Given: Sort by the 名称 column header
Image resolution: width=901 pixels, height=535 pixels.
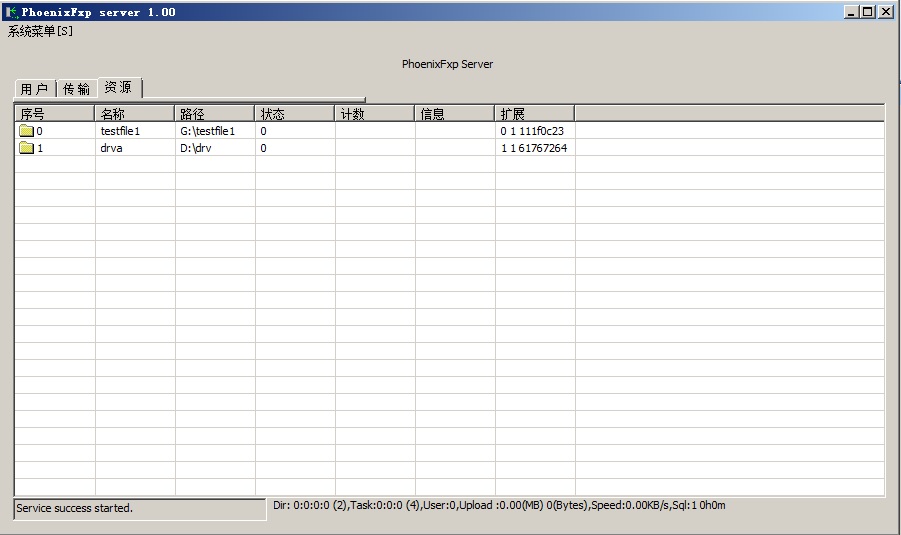Looking at the screenshot, I should click(x=134, y=114).
